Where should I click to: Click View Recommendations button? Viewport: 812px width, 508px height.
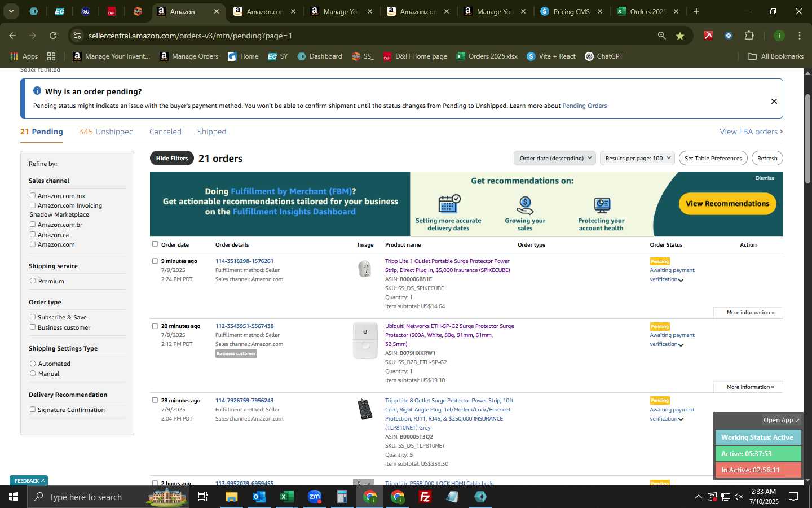[x=727, y=204]
